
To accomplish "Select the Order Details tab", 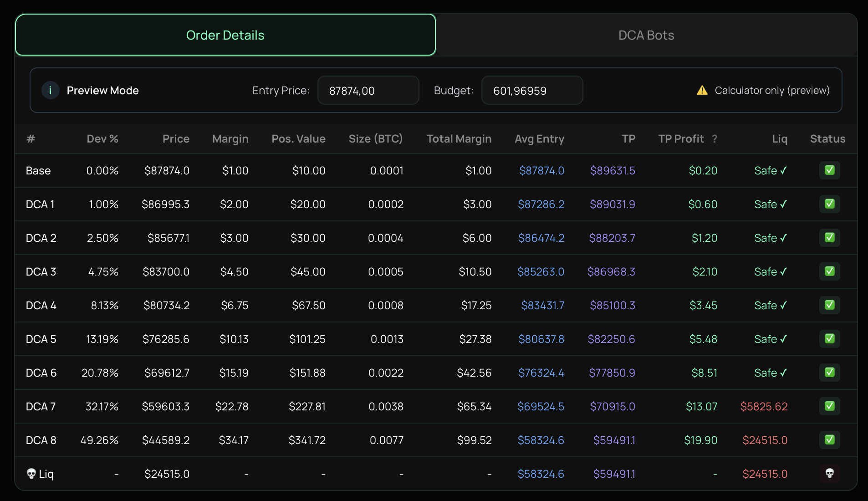I will coord(225,35).
